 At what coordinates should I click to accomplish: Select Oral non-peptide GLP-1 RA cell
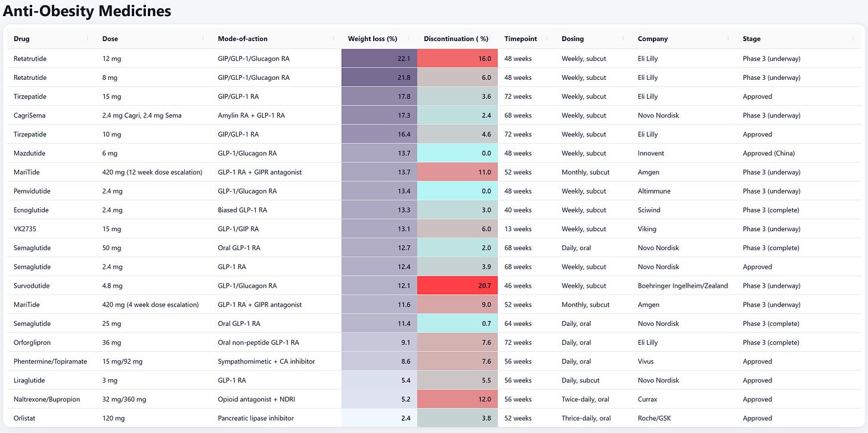tap(259, 342)
